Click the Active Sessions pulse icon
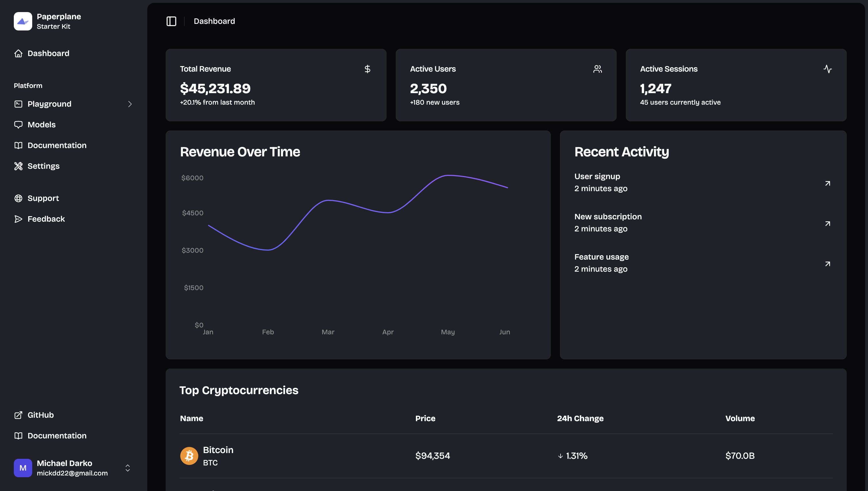The height and width of the screenshot is (491, 868). click(x=827, y=69)
